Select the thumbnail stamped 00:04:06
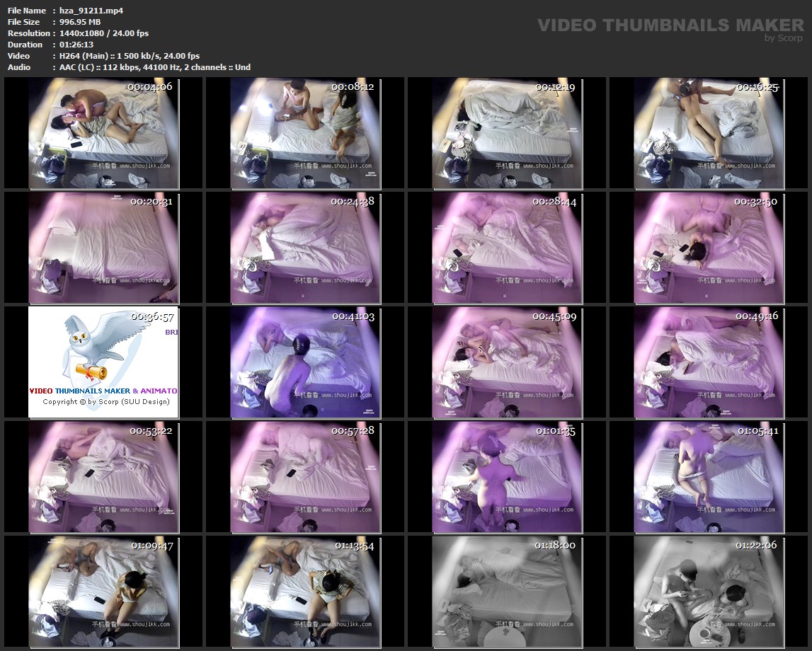 click(x=103, y=134)
